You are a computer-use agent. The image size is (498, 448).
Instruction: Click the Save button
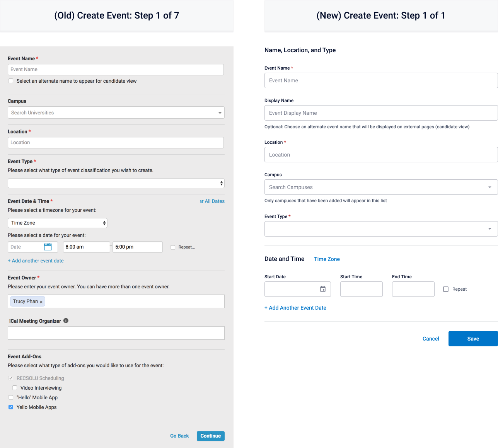(x=473, y=339)
